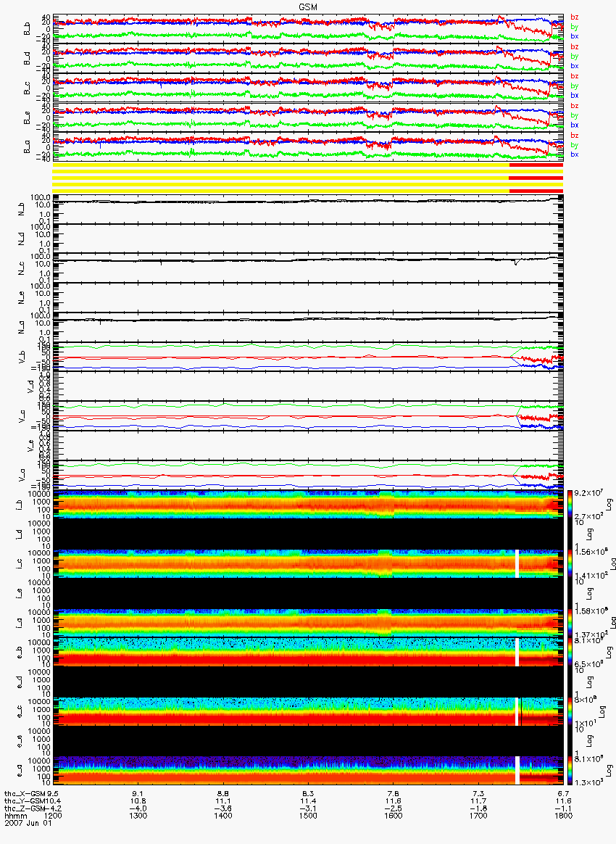616x844 pixels.
Task: Click the thc_X-GSM row label
Action: [25, 794]
